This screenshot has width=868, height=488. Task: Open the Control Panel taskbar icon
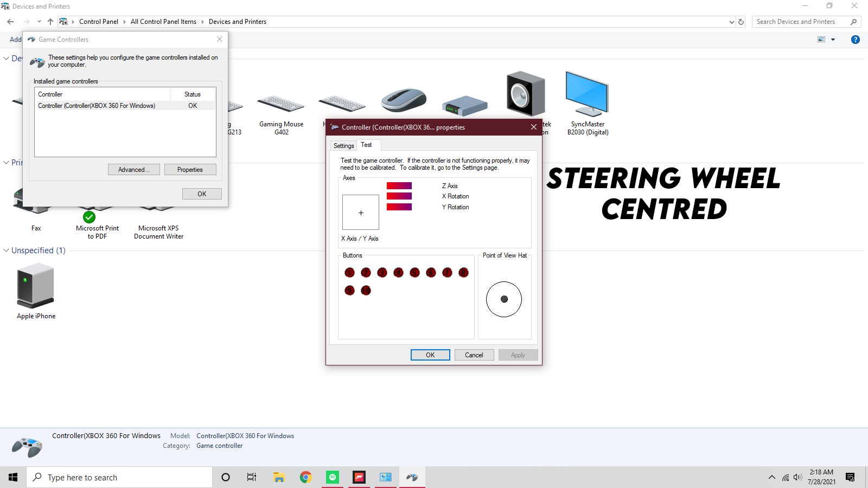386,477
